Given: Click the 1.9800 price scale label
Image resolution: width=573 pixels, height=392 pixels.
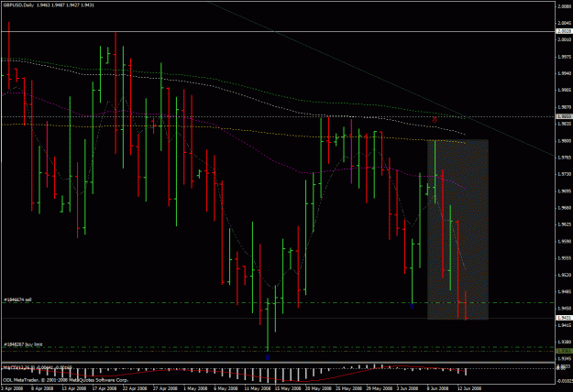Looking at the screenshot, I should pyautogui.click(x=565, y=141).
